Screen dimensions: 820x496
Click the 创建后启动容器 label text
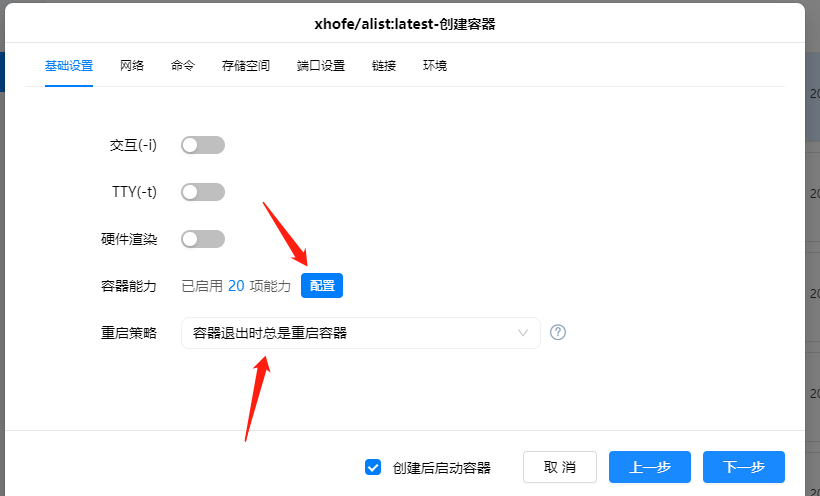(442, 468)
